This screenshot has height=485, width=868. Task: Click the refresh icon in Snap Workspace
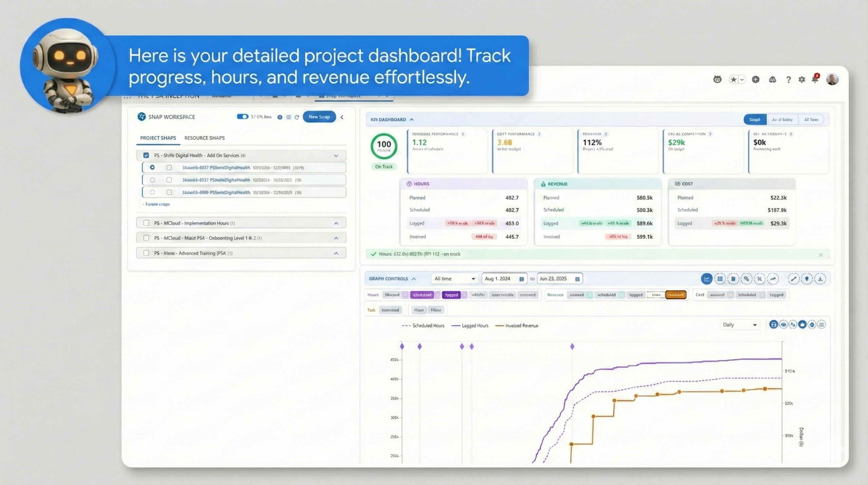297,117
